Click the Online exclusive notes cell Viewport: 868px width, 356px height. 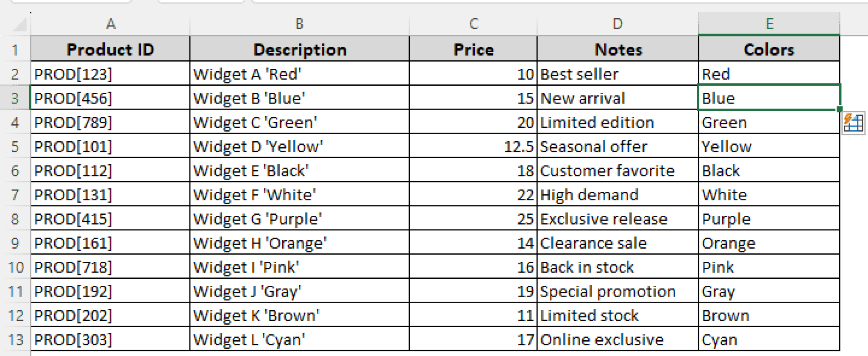pos(618,339)
